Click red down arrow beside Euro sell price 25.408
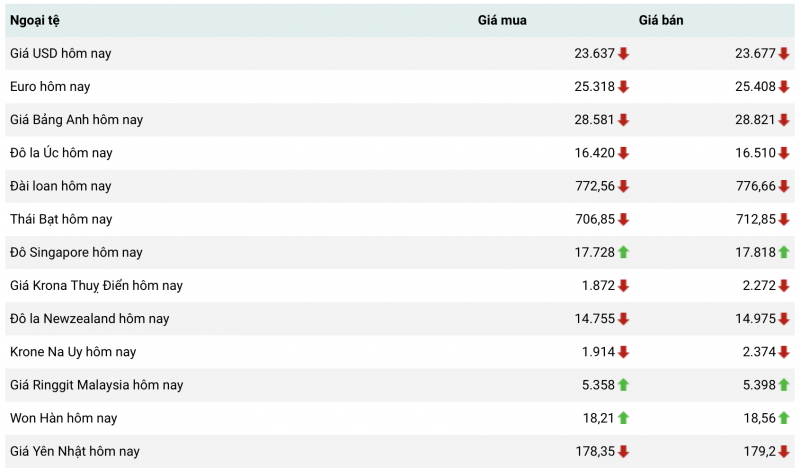 [784, 87]
